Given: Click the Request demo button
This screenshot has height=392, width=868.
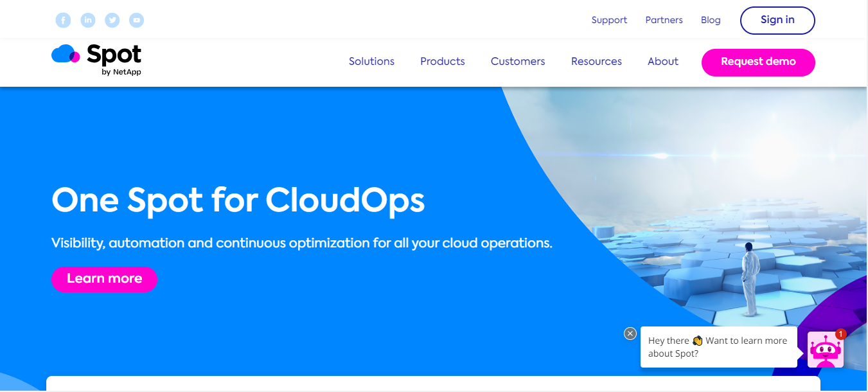Looking at the screenshot, I should [758, 62].
